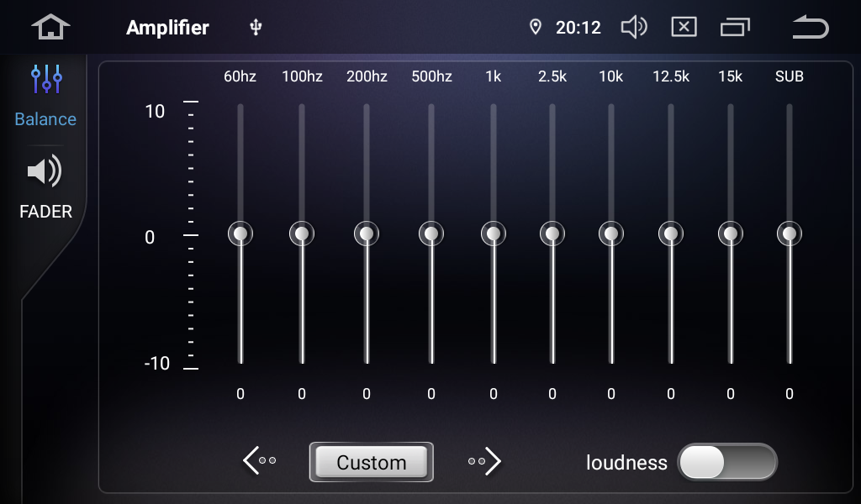Image resolution: width=861 pixels, height=504 pixels.
Task: Show recent apps overview
Action: (x=735, y=28)
